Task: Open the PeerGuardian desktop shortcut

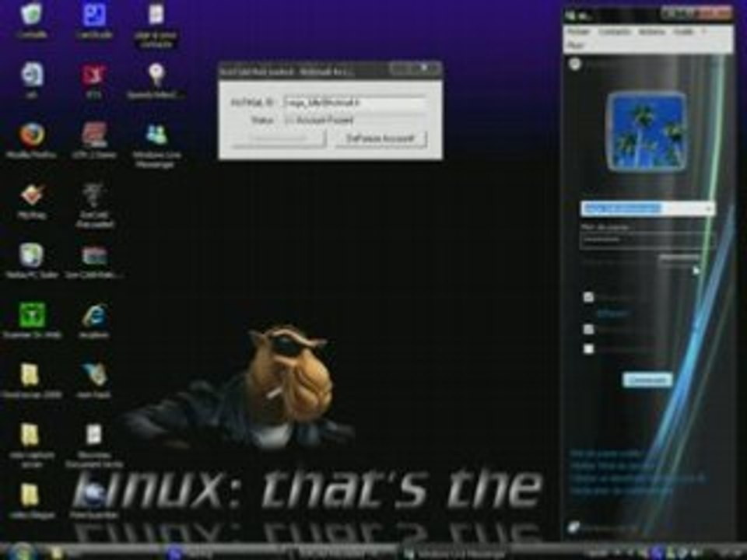Action: 94,500
